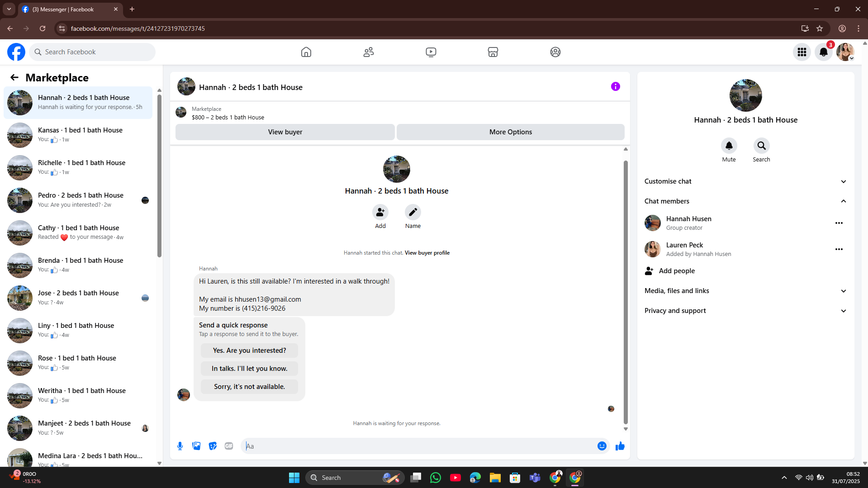This screenshot has width=868, height=488.
Task: Open the account profile picture dropdown
Action: click(845, 52)
